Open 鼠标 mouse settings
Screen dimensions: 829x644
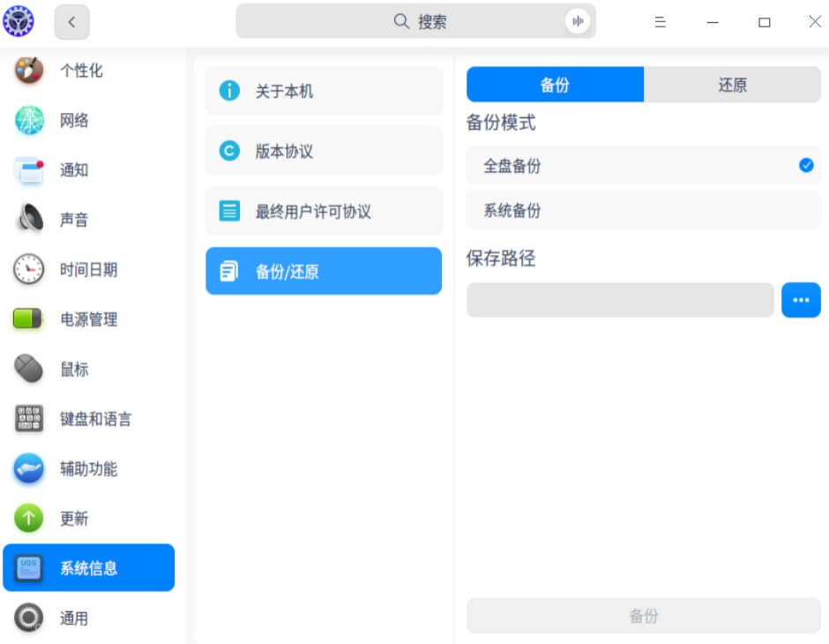click(x=73, y=369)
